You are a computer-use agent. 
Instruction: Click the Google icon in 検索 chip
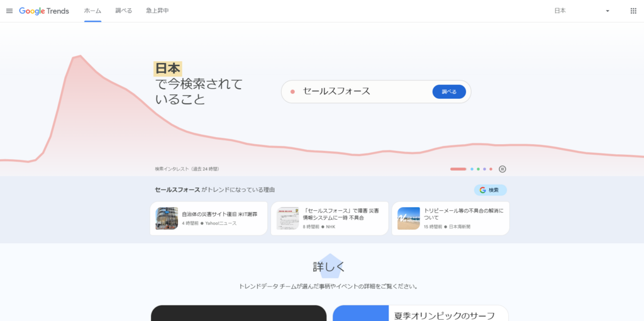click(x=482, y=190)
